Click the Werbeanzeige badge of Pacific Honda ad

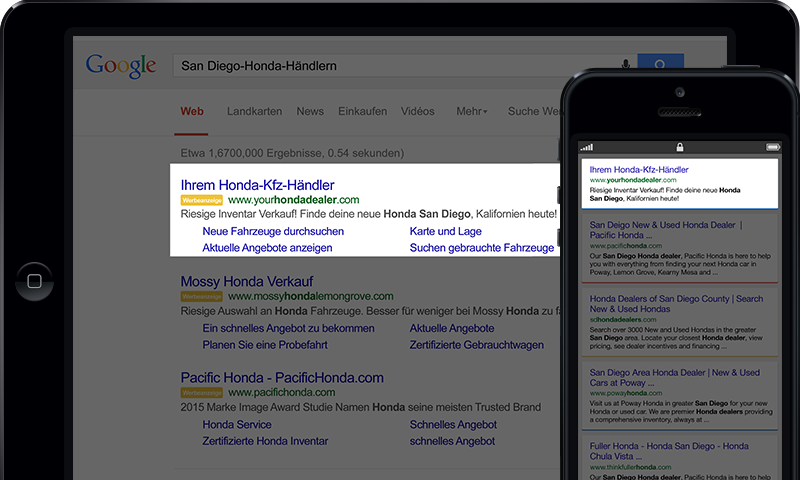[x=202, y=393]
